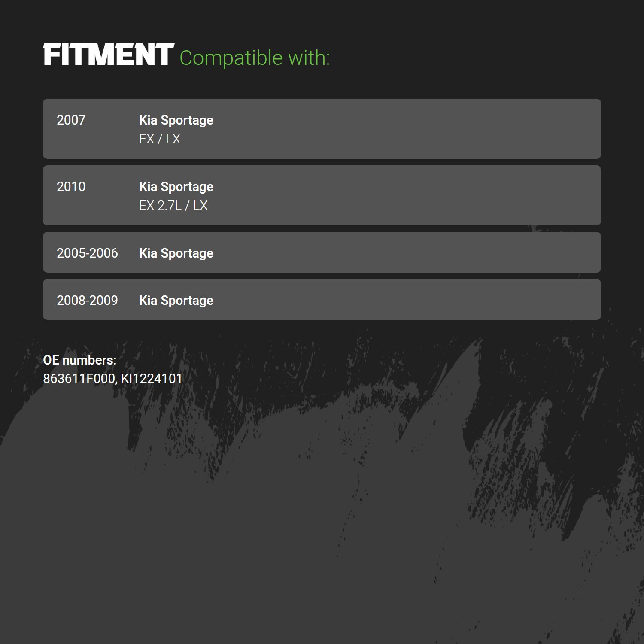The image size is (644, 644).
Task: Click the 'OE numbers:' label
Action: point(80,360)
